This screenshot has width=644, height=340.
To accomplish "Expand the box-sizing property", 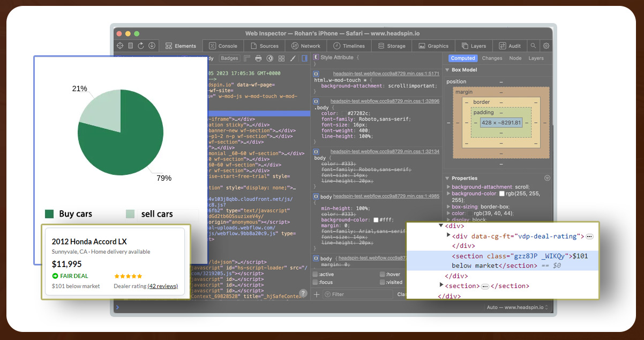I will [x=448, y=206].
